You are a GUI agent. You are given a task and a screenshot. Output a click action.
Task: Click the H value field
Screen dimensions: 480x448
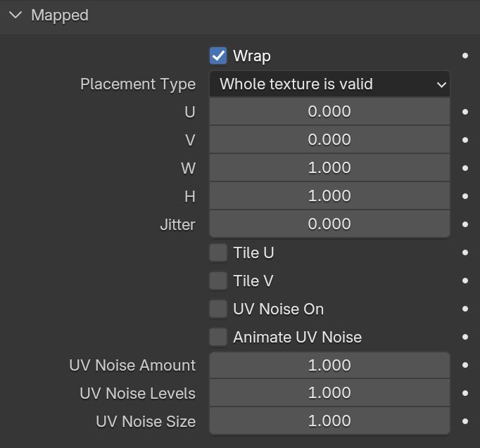pos(329,196)
